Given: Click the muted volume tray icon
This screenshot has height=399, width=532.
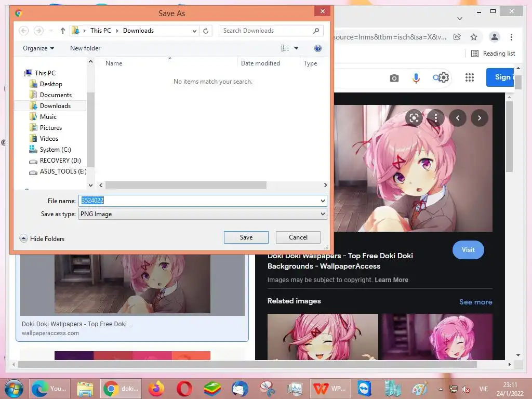Looking at the screenshot, I should coord(466,389).
